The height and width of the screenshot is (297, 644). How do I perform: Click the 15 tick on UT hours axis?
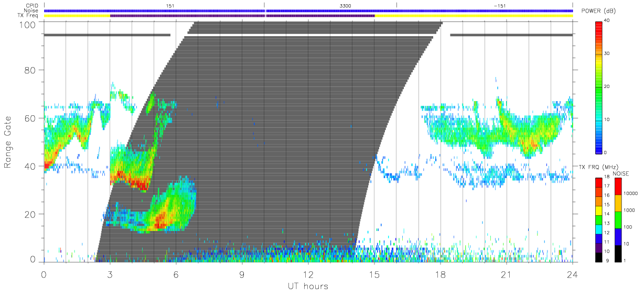(x=374, y=274)
